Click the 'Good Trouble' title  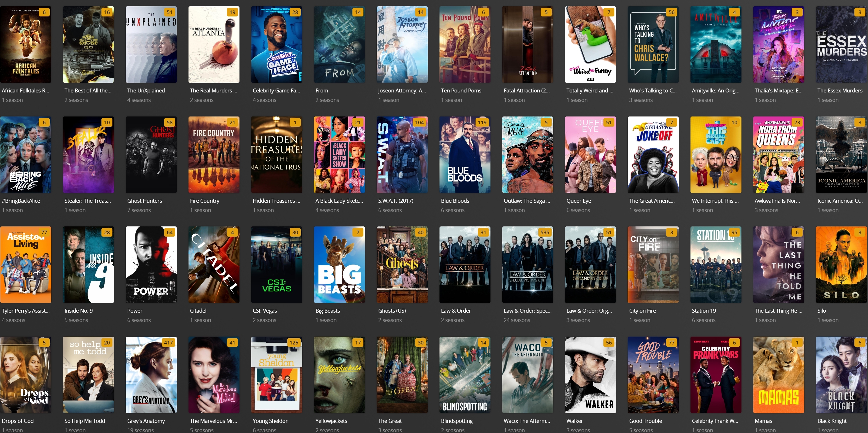(x=645, y=421)
